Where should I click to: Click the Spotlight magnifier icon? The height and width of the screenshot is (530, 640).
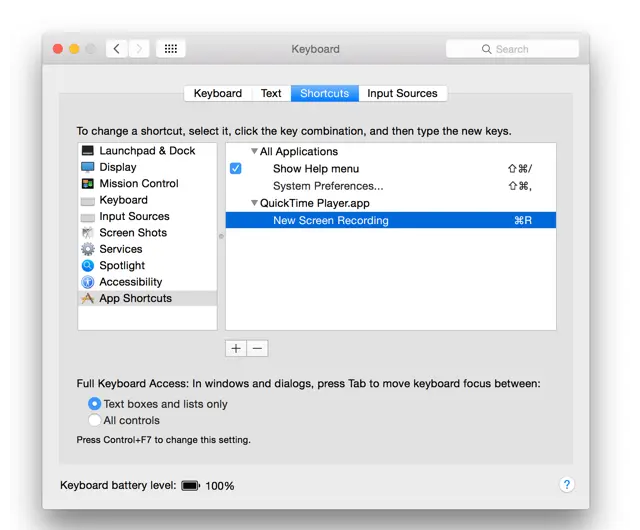click(x=87, y=265)
